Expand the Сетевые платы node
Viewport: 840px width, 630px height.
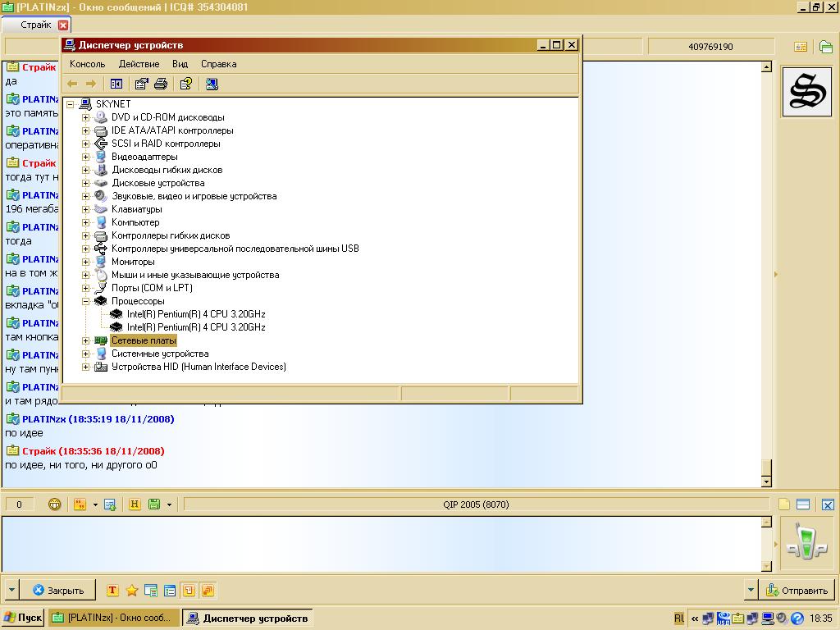[x=85, y=340]
